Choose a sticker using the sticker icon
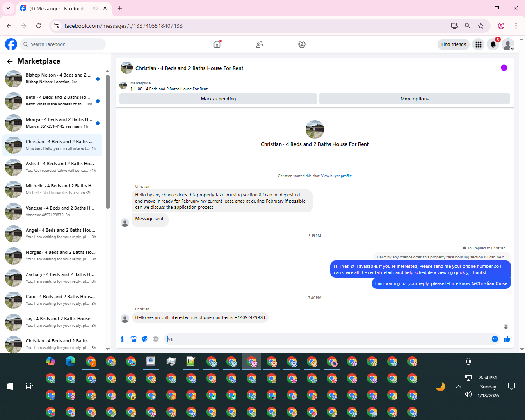This screenshot has height=420, width=525. pos(144,339)
